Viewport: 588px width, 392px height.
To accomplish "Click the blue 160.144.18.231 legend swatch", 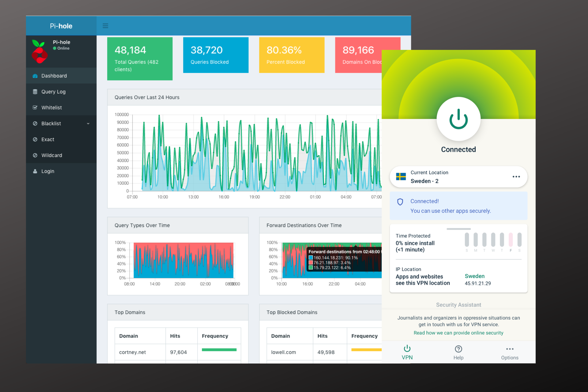I will point(311,258).
